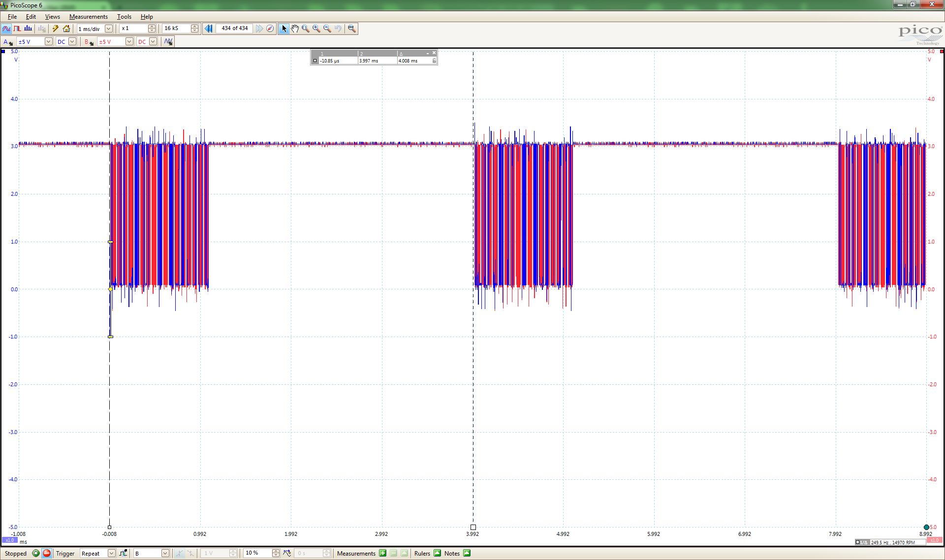Go to first waveform buffer
Screen dimensions: 945x560
coord(209,29)
